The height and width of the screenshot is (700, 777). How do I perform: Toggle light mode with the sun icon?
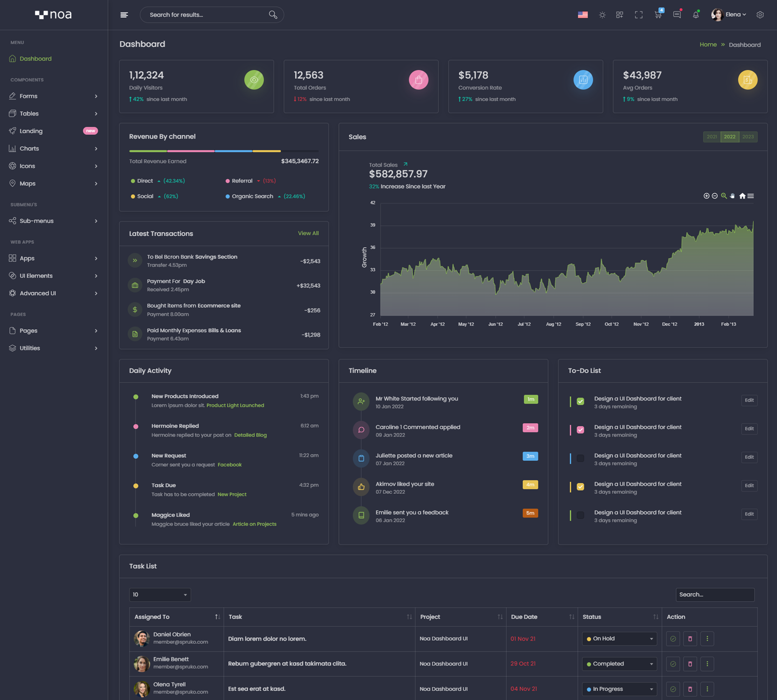[x=602, y=15]
